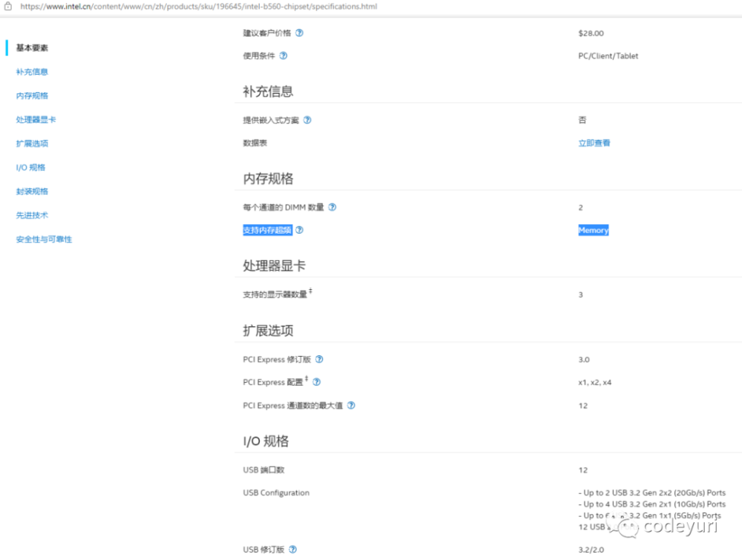Click the 内存规格 section heading
This screenshot has width=742, height=560.
(x=269, y=178)
